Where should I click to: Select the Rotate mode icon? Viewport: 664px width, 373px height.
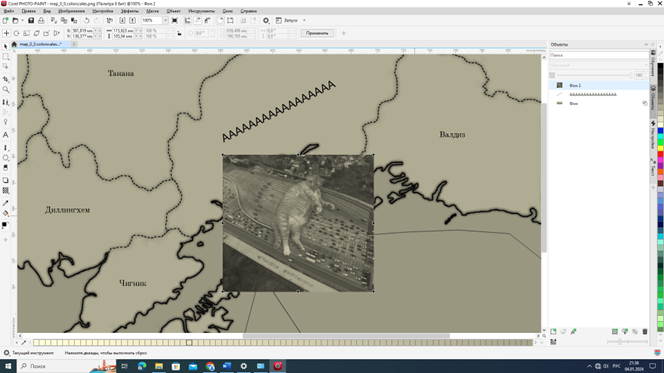[17, 33]
